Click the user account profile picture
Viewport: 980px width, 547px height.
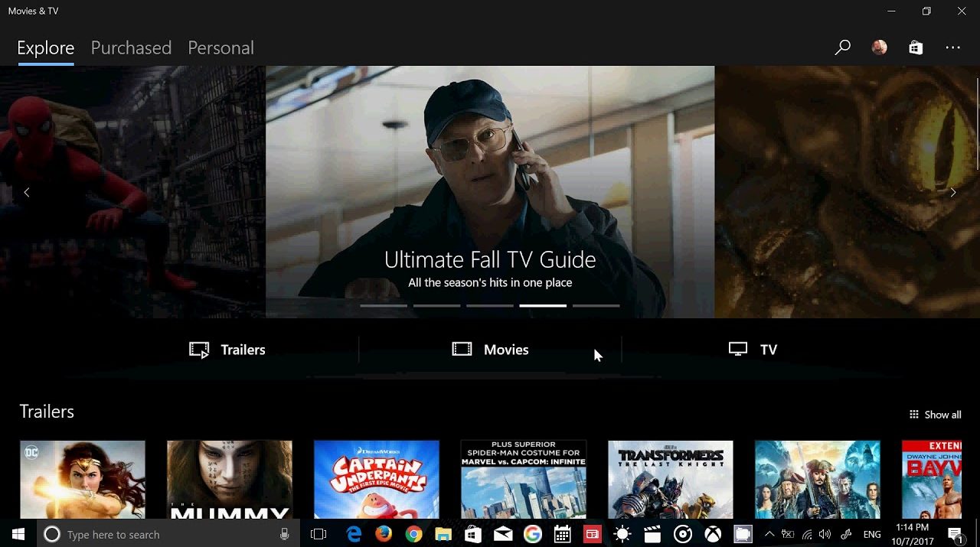tap(879, 47)
